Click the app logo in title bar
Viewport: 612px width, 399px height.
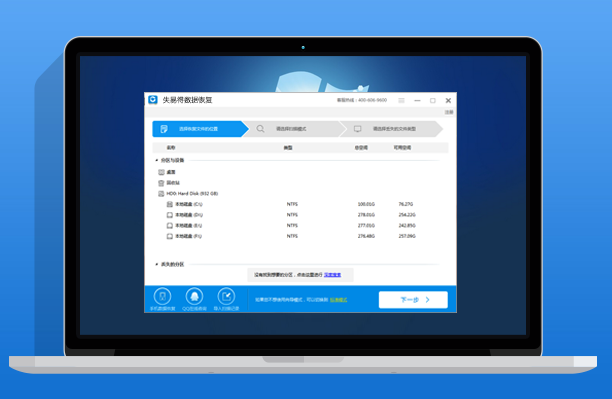153,100
